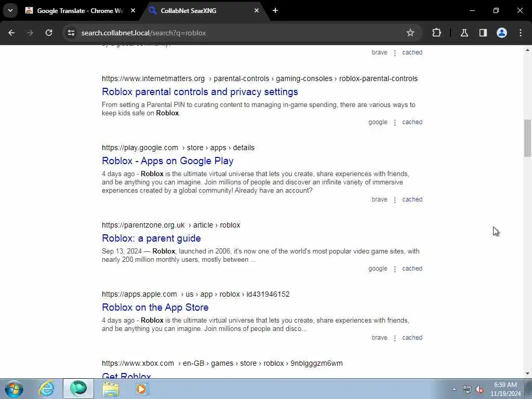Open the taskbar clock showing 6:59 AM
The width and height of the screenshot is (532, 399).
tap(506, 389)
